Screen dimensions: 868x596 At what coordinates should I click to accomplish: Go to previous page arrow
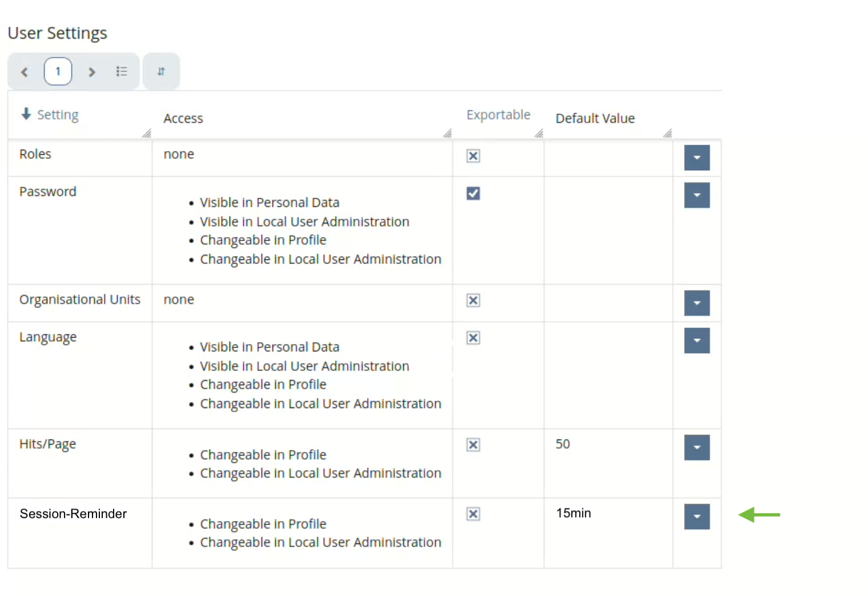[x=25, y=72]
